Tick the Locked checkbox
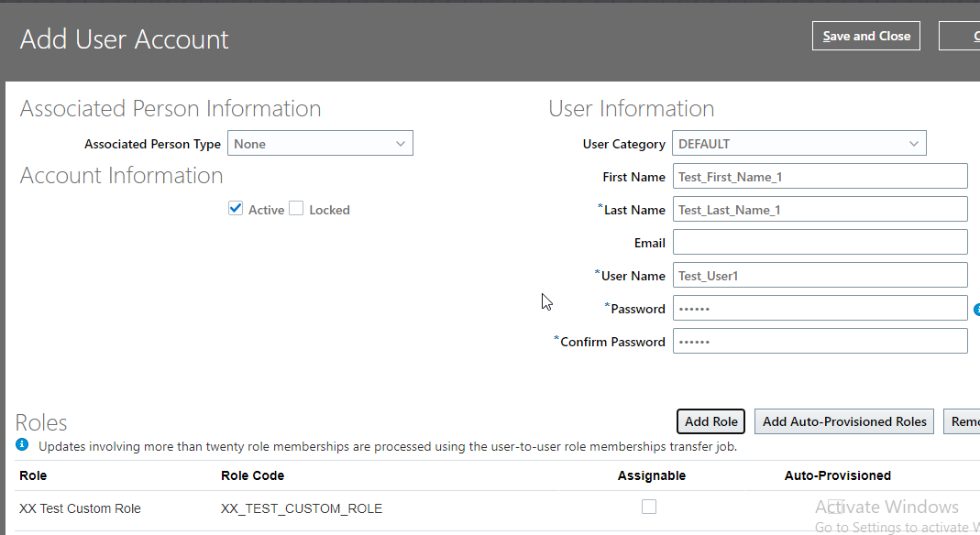This screenshot has width=980, height=535. (296, 209)
